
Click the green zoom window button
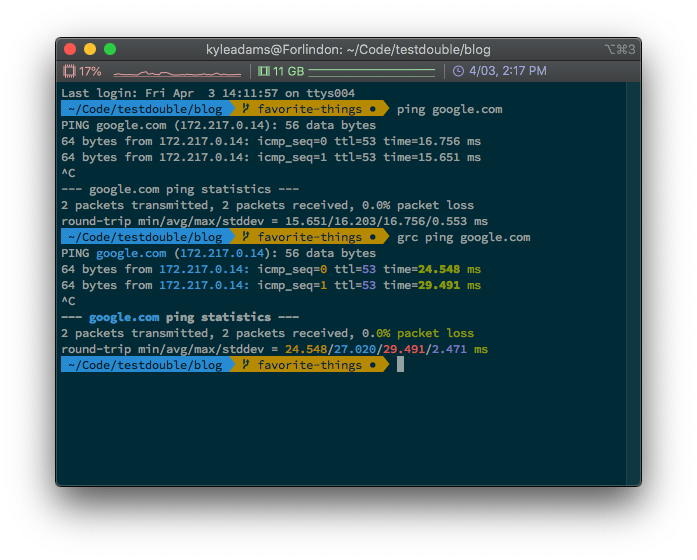click(x=110, y=49)
